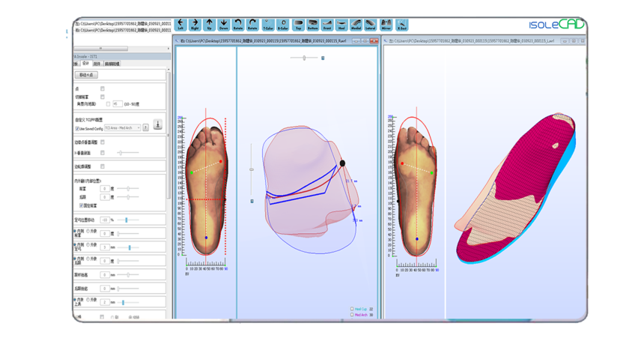Screen dimensions: 644x353
Task: Click the 移动+点 button
Action: pos(87,75)
